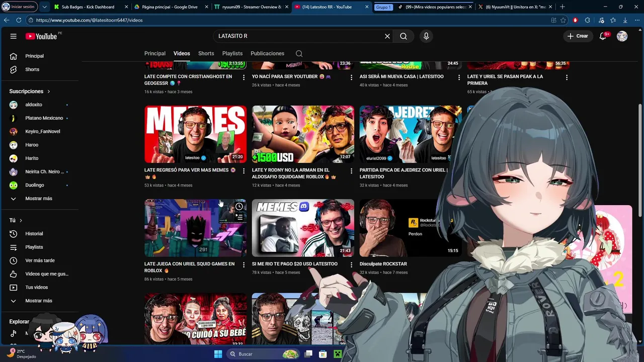Click the Iniciar sesión profile button
This screenshot has width=644, height=362.
coord(19,7)
